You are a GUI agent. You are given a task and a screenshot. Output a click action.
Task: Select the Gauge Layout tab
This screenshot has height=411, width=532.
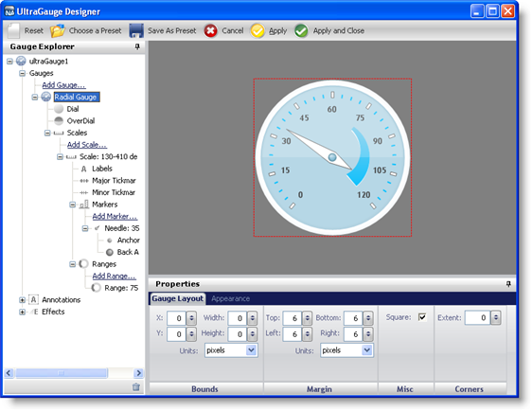tap(177, 298)
